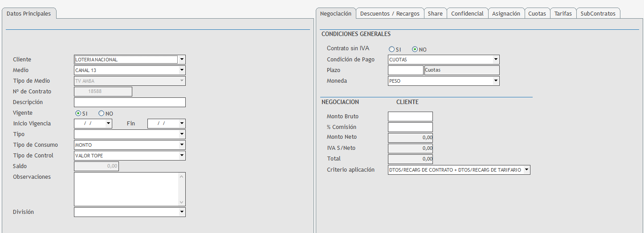Screen dimensions: 644x233
Task: Select SI for Contrato sin IVA
Action: [x=391, y=49]
